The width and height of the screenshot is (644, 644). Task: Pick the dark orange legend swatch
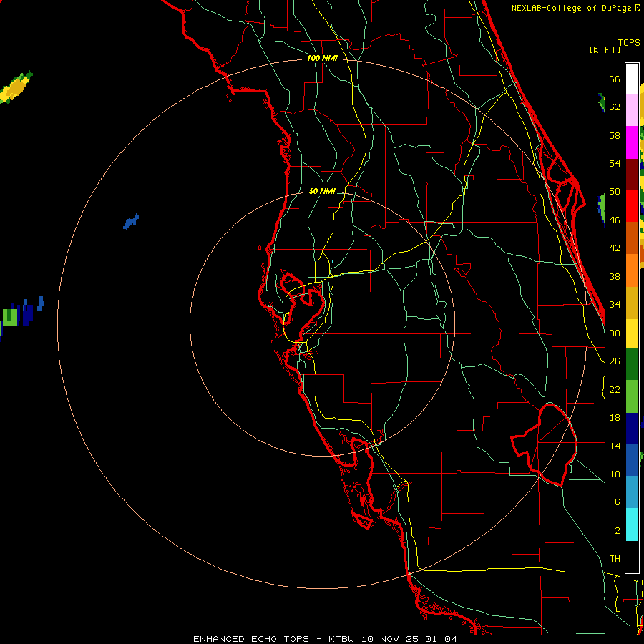(632, 238)
